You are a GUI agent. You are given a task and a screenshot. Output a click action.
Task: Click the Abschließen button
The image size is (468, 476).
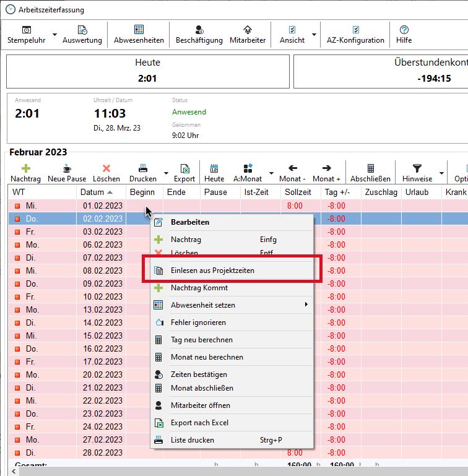point(370,173)
